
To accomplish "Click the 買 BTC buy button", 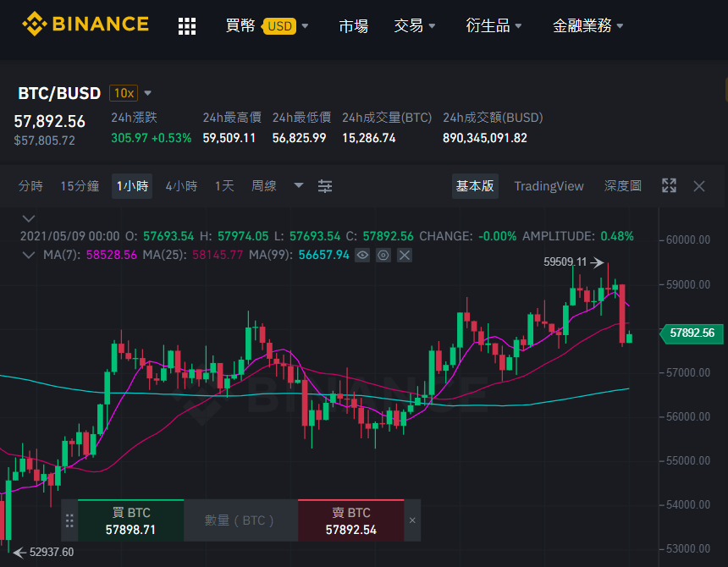I will click(x=131, y=520).
